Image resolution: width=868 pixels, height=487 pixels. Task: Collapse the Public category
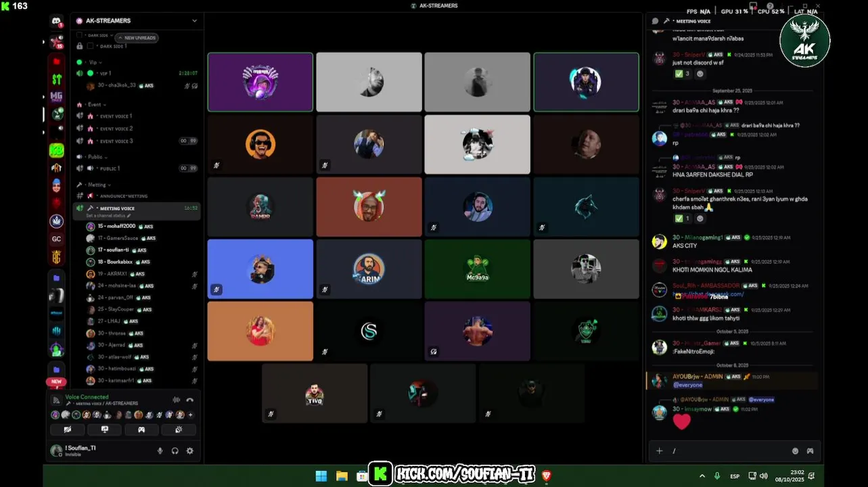point(97,157)
